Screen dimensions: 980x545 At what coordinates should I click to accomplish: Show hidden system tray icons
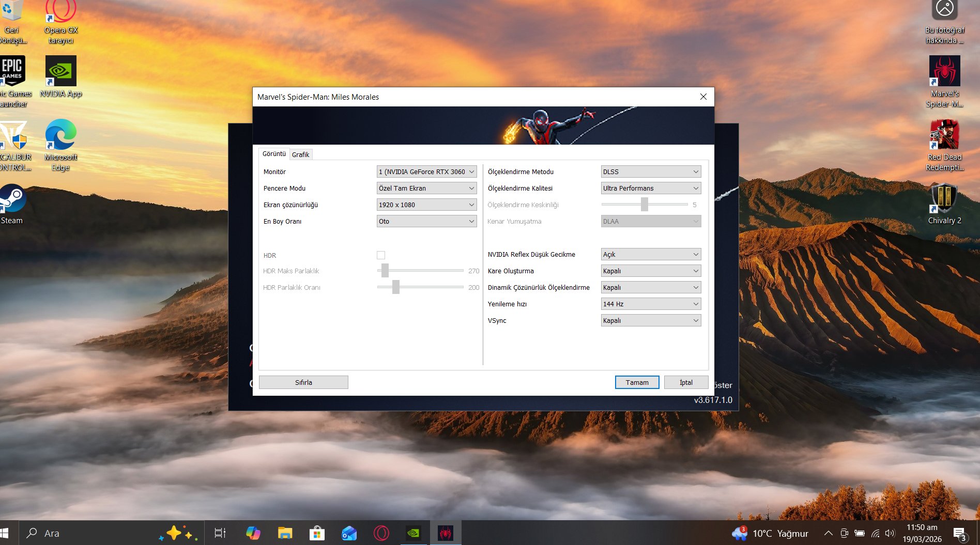point(828,533)
